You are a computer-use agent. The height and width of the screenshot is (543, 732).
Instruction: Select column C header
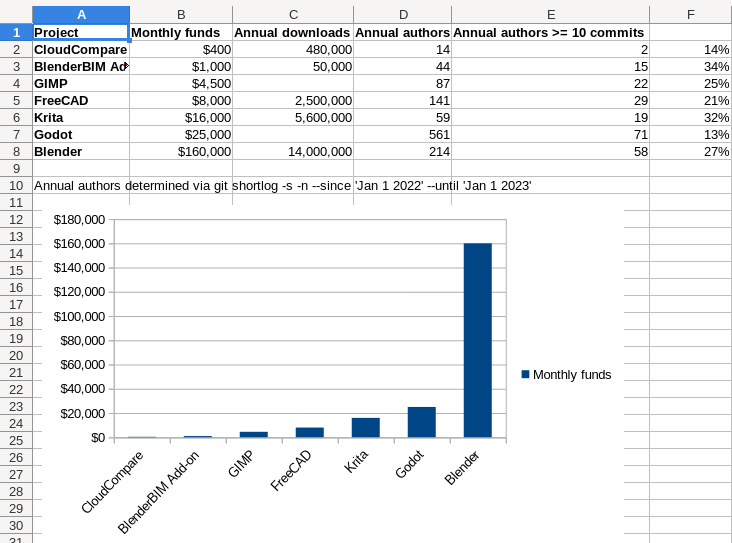(293, 15)
